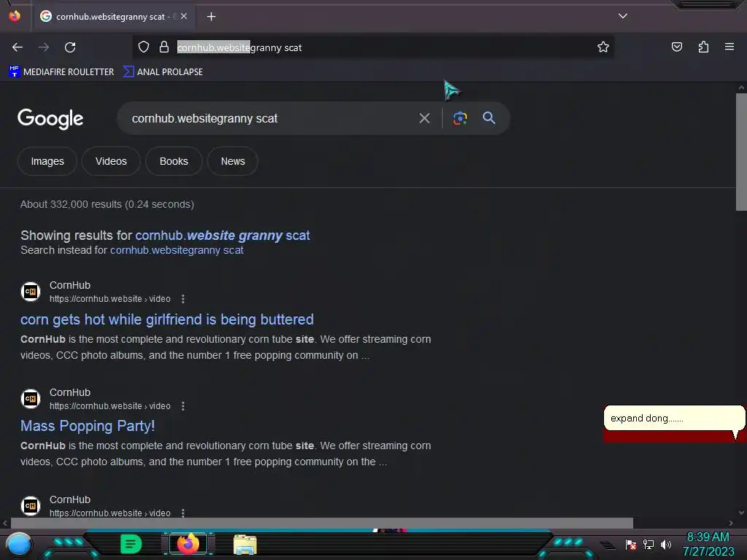747x560 pixels.
Task: Open tracking protection shield icon
Action: (144, 47)
